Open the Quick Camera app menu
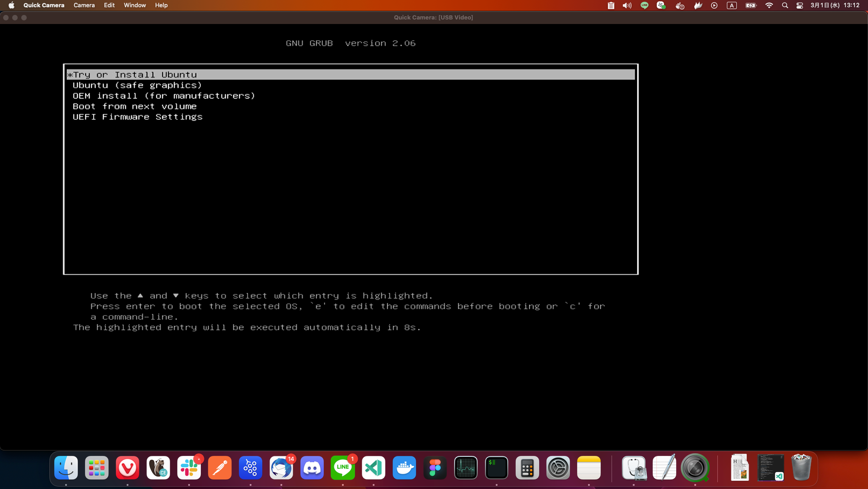Image resolution: width=868 pixels, height=489 pixels. 44,5
